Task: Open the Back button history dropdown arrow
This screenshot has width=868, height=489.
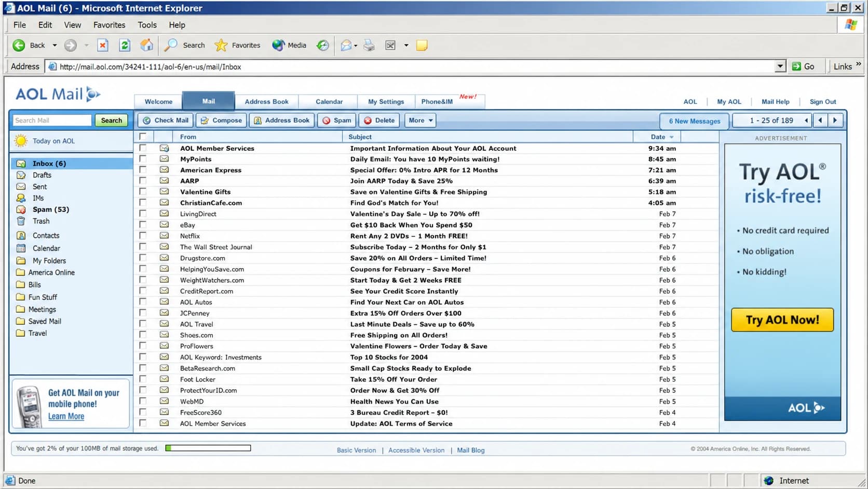Action: (x=55, y=45)
